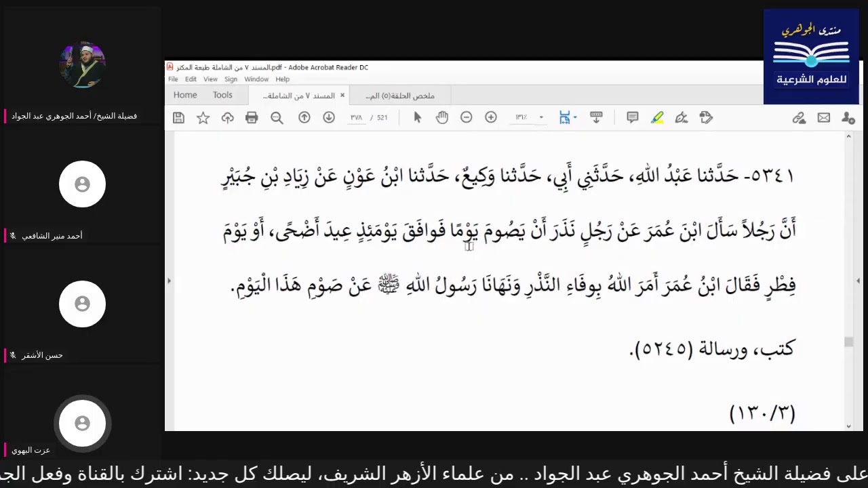Click the منتدى الجوهري logo
The width and height of the screenshot is (868, 488).
(x=811, y=57)
